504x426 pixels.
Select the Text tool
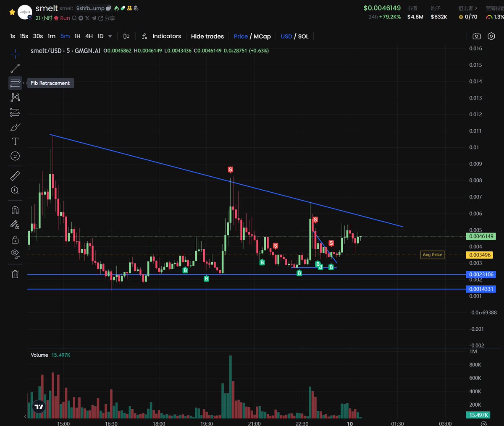pyautogui.click(x=15, y=141)
